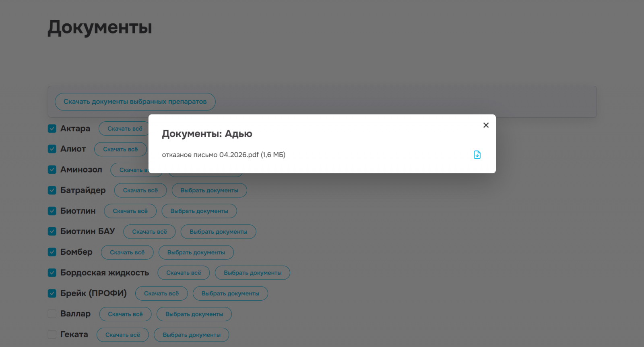Check the Валлар checkbox
This screenshot has width=644, height=347.
click(x=52, y=314)
